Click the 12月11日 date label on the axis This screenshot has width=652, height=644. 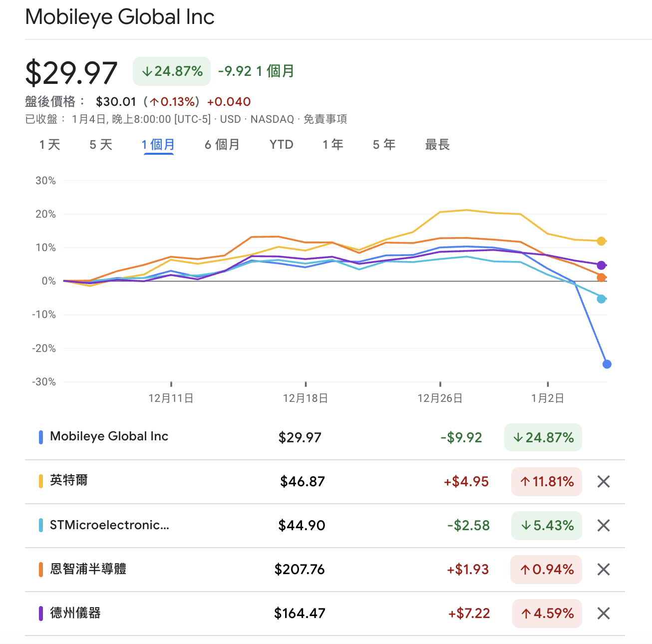click(x=171, y=398)
